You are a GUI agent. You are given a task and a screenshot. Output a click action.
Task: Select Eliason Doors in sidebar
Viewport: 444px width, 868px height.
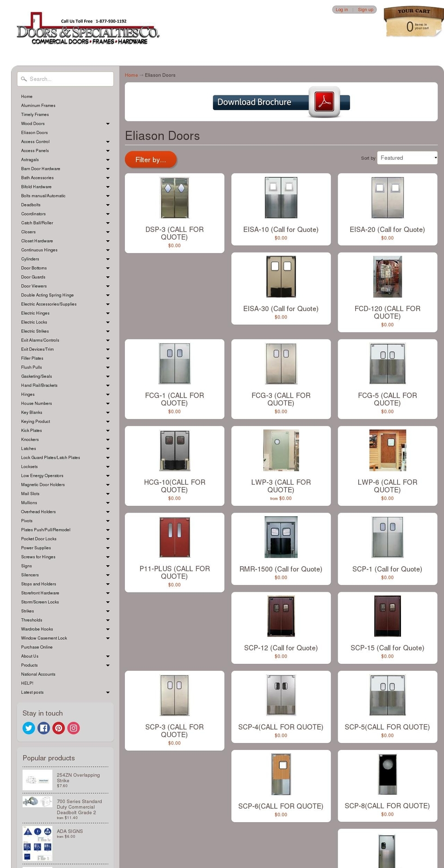click(x=34, y=133)
